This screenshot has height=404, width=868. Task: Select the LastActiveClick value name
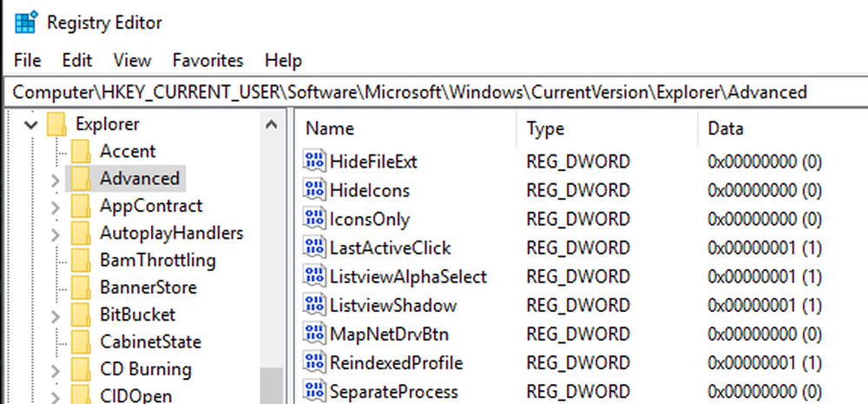(391, 248)
